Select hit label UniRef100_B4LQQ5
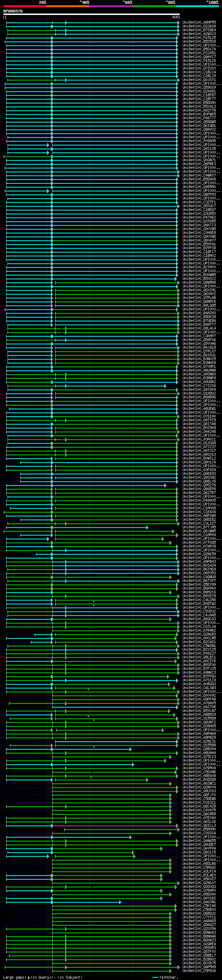222x980 pixels. point(199,305)
